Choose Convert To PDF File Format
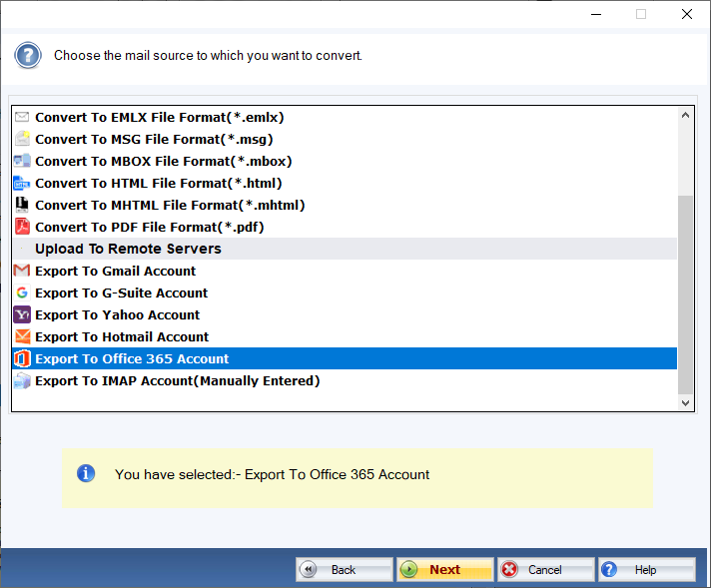711x588 pixels. (345, 227)
